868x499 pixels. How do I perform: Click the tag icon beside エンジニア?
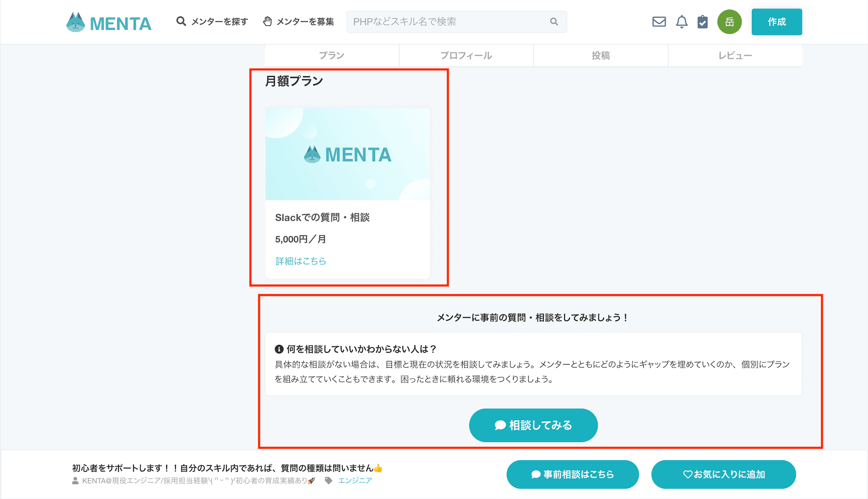(x=329, y=480)
